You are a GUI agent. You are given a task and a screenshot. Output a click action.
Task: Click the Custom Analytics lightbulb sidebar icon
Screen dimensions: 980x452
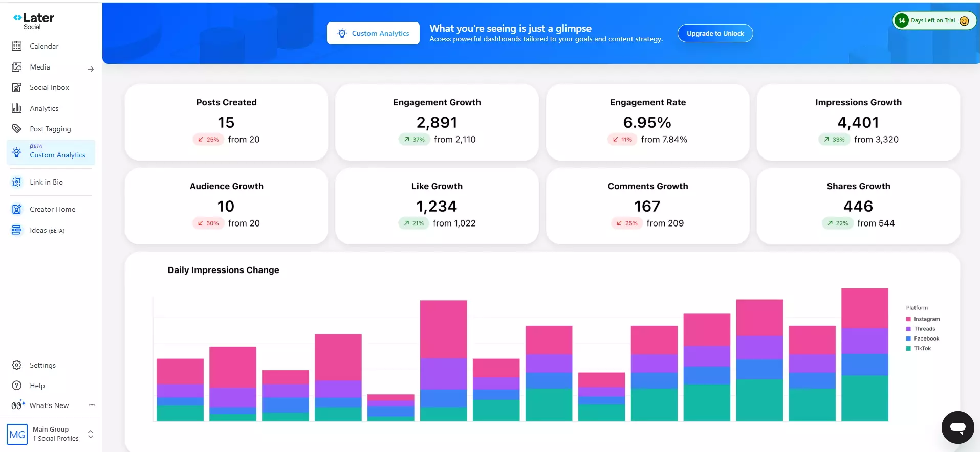point(17,152)
